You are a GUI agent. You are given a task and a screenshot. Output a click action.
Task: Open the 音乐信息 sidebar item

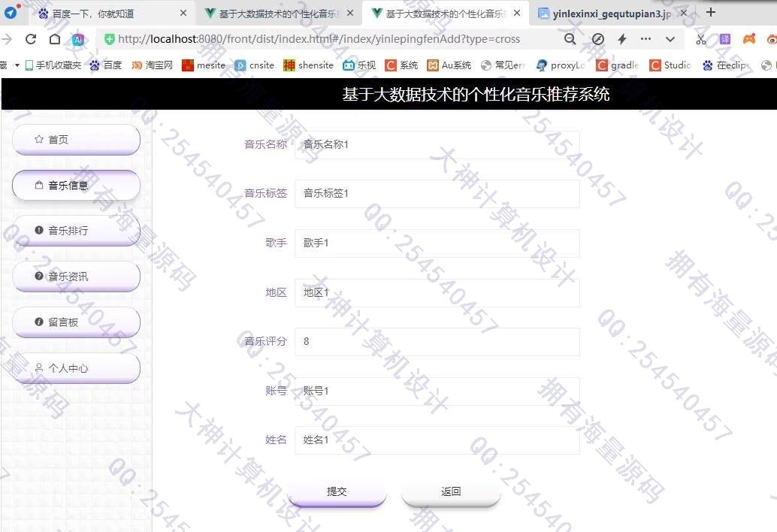76,186
